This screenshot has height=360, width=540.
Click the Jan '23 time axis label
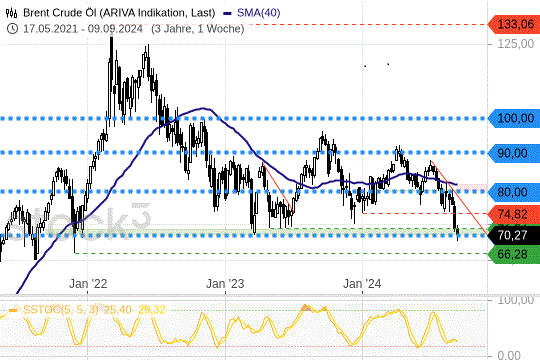pos(225,284)
